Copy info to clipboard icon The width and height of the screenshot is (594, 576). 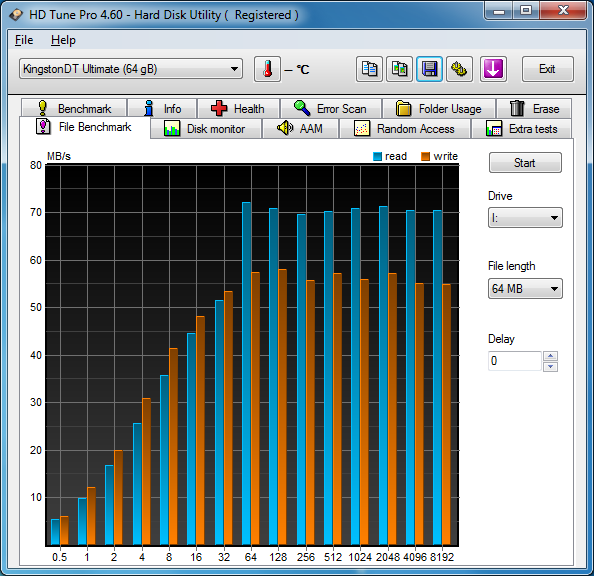[369, 69]
